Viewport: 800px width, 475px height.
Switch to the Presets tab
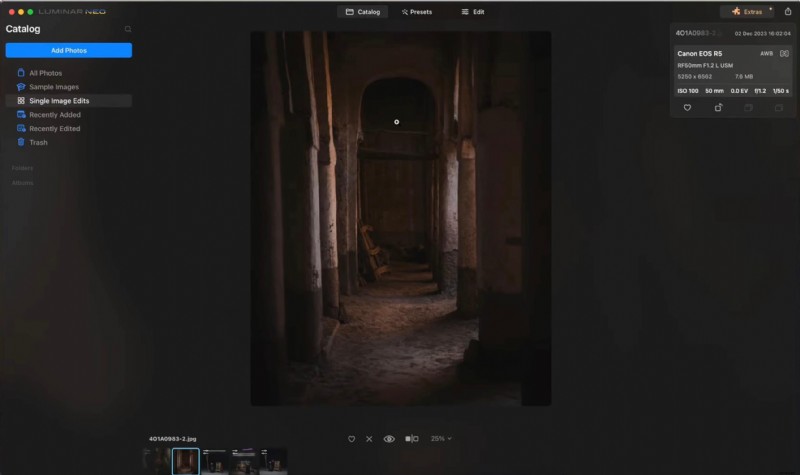[417, 12]
